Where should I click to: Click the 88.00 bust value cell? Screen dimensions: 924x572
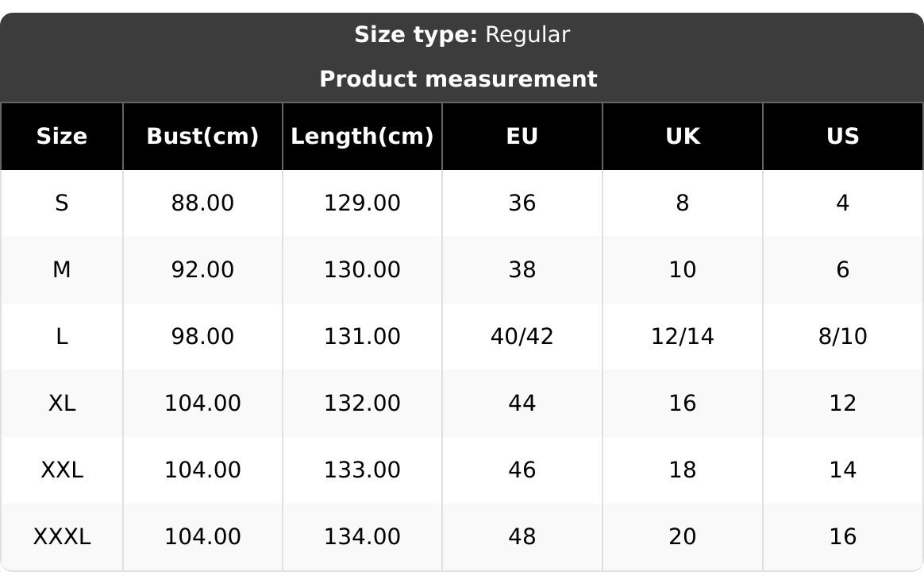[202, 203]
